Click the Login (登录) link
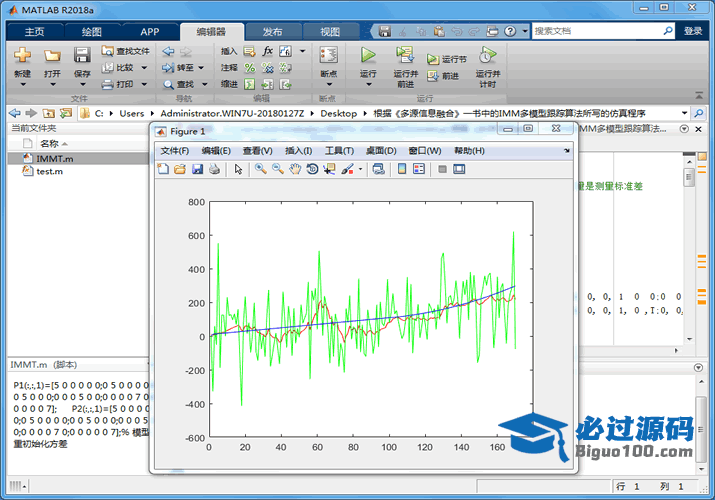 click(x=693, y=31)
